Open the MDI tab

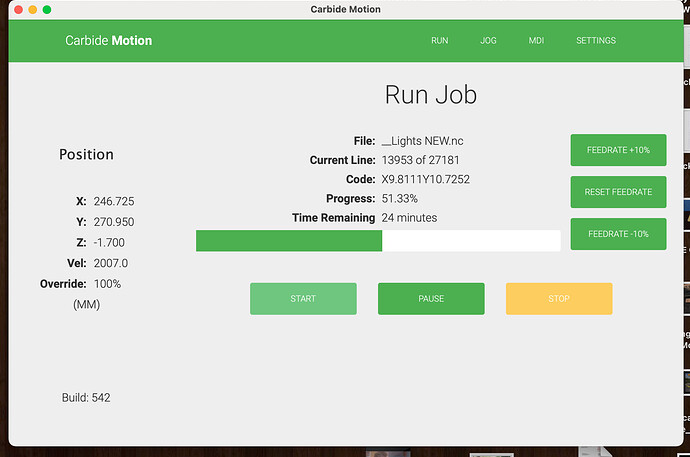pos(536,40)
